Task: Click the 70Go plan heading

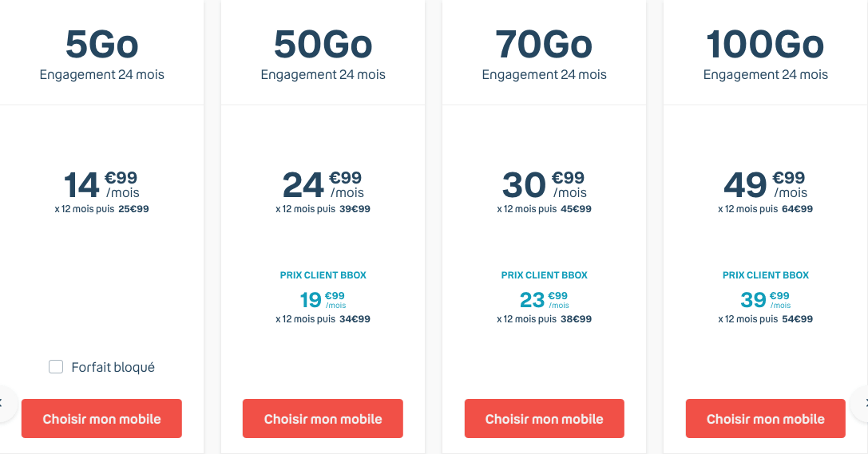Action: click(544, 45)
